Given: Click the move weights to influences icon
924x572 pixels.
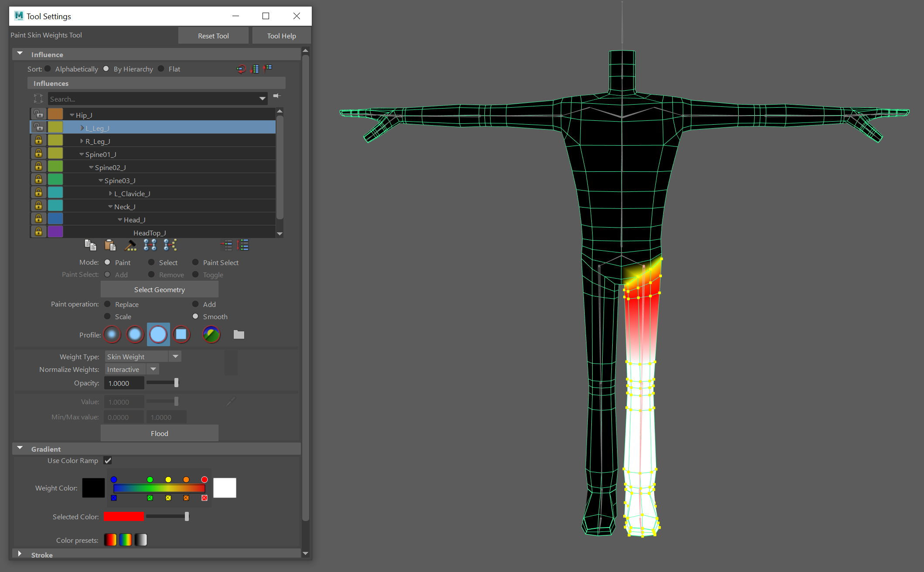Looking at the screenshot, I should (150, 245).
